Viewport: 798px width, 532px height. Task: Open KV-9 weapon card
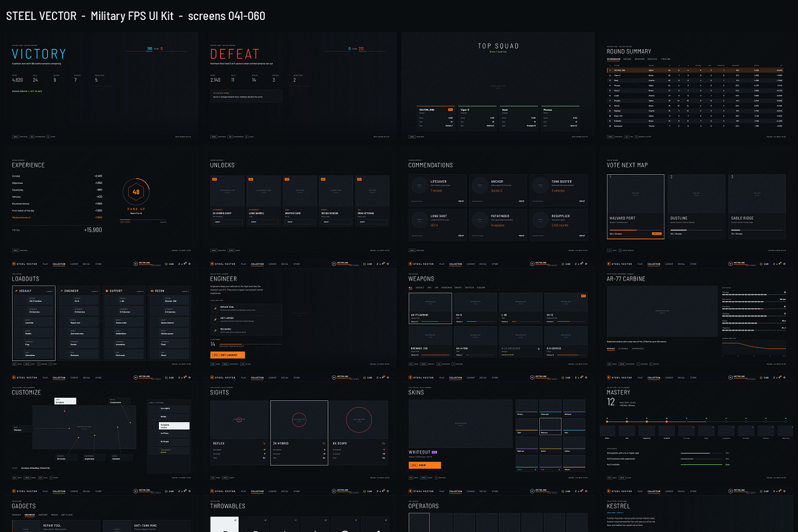475,309
